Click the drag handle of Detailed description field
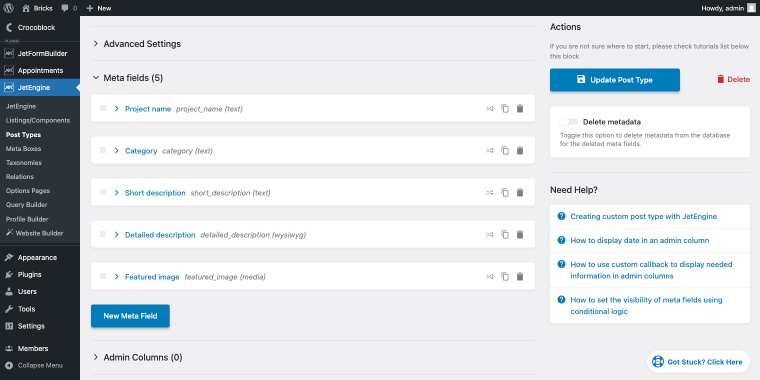The image size is (760, 380). click(103, 234)
